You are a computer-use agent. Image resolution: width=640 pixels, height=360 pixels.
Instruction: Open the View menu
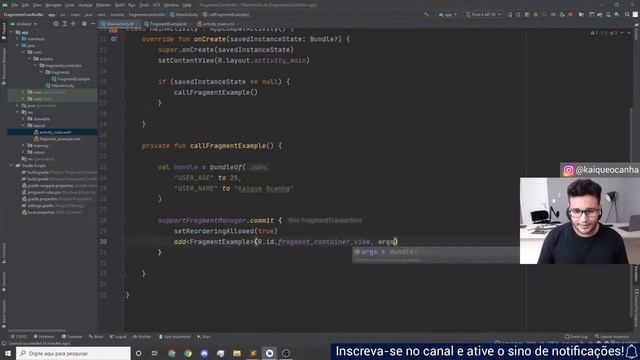click(37, 5)
